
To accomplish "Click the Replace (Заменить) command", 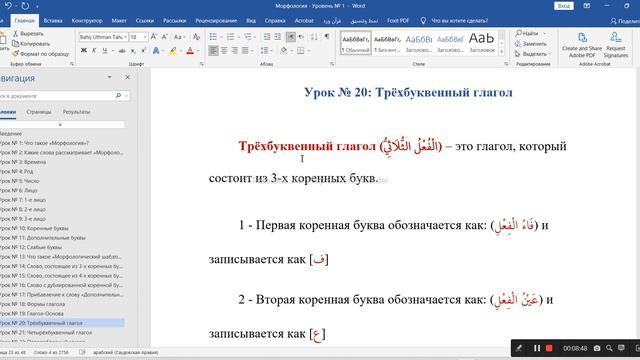I will [531, 44].
